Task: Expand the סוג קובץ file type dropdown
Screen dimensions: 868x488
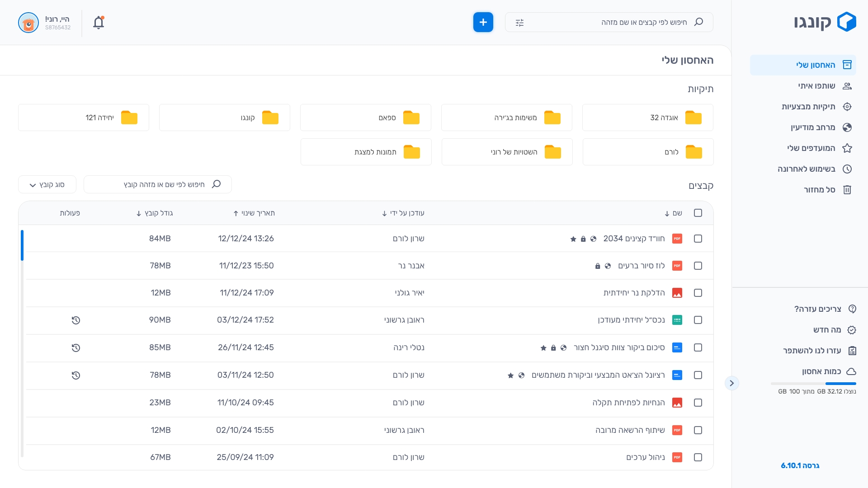Action: click(47, 185)
